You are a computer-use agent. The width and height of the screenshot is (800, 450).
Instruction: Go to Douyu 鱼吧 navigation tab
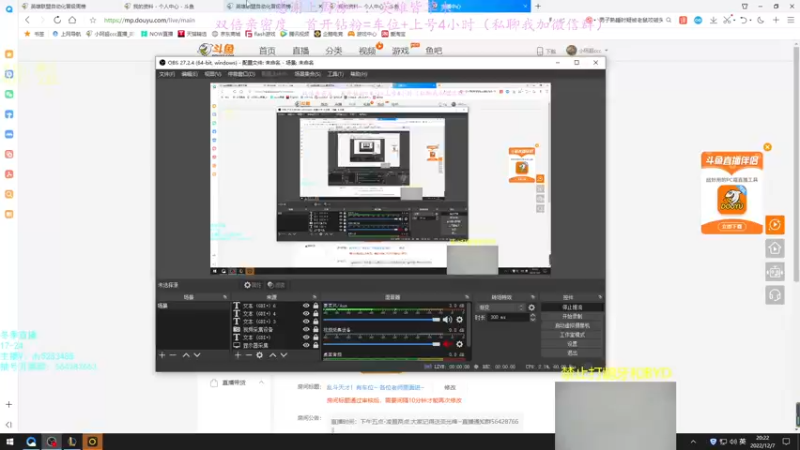click(434, 51)
